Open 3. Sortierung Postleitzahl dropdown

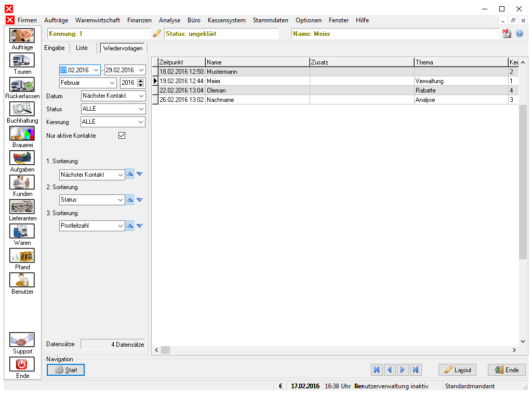[x=121, y=226]
